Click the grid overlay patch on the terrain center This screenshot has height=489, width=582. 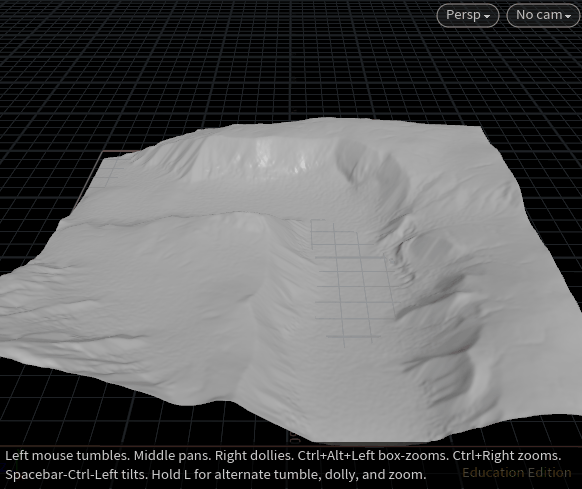(x=353, y=282)
